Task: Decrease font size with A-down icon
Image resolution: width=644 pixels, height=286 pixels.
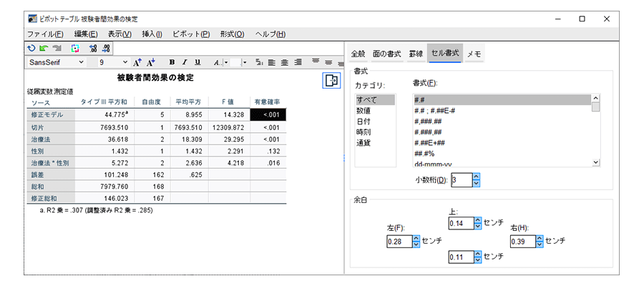Action: [x=151, y=62]
